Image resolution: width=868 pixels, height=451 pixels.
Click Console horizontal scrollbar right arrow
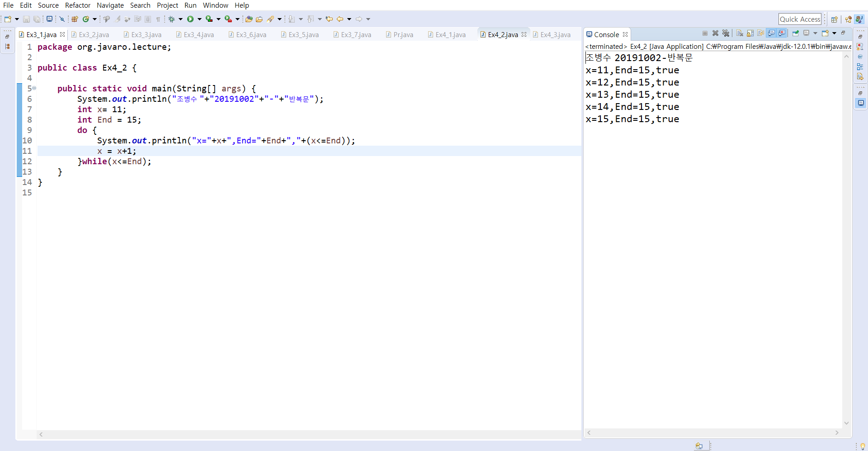[x=837, y=433]
